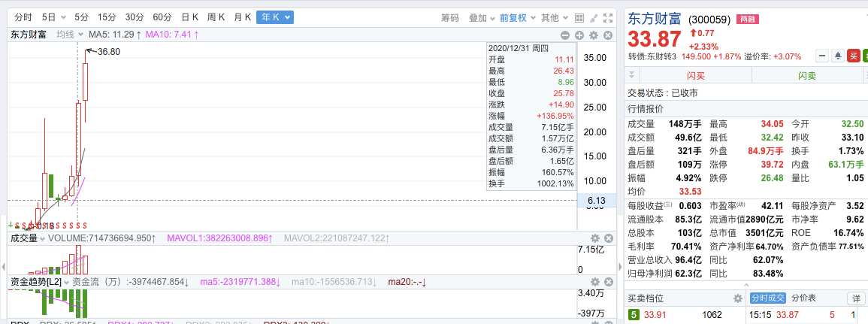Click the 两融 margin tag
The height and width of the screenshot is (324, 868).
click(x=747, y=20)
